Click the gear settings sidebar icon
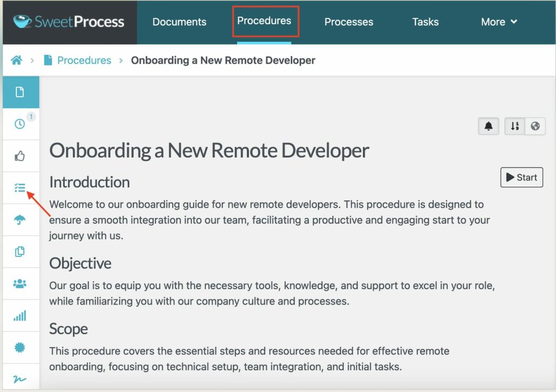 (20, 347)
